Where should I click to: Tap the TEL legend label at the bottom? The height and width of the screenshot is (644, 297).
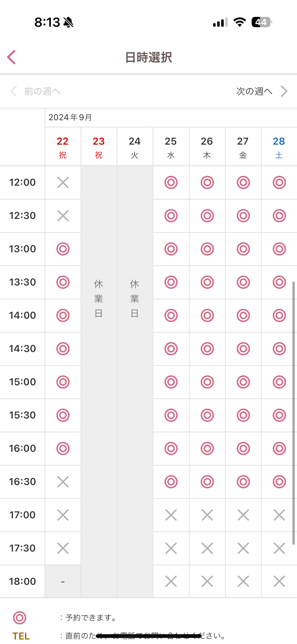[x=21, y=636]
